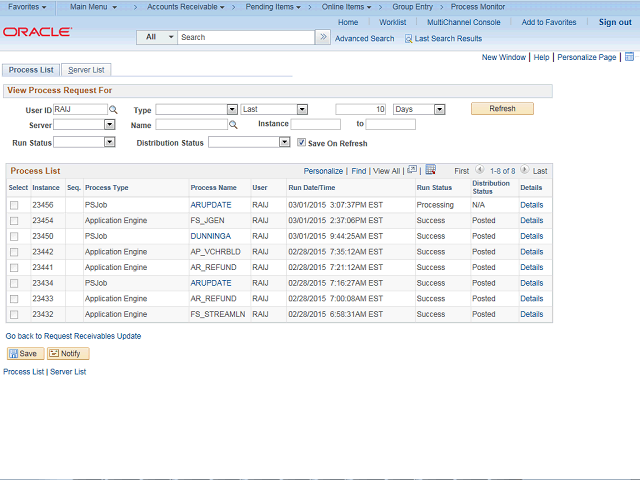Image resolution: width=640 pixels, height=480 pixels.
Task: Click the Notify button
Action: (68, 354)
